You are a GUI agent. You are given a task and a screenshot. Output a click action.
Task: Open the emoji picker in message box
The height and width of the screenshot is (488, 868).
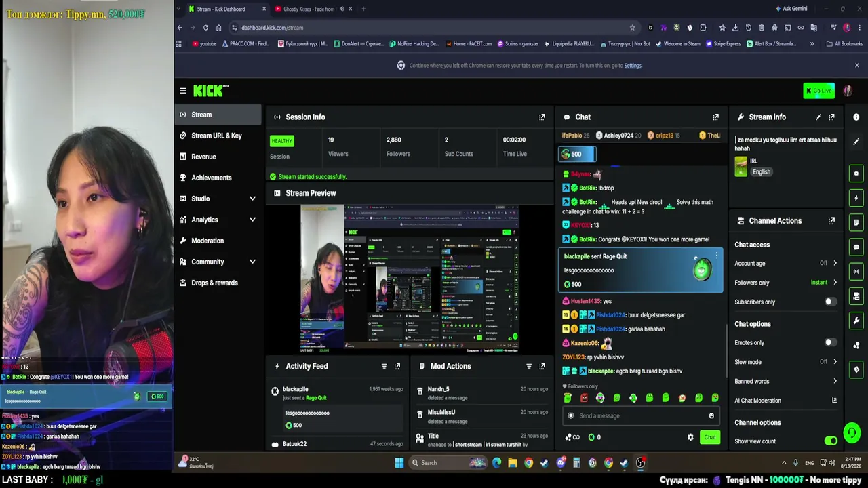(x=711, y=415)
